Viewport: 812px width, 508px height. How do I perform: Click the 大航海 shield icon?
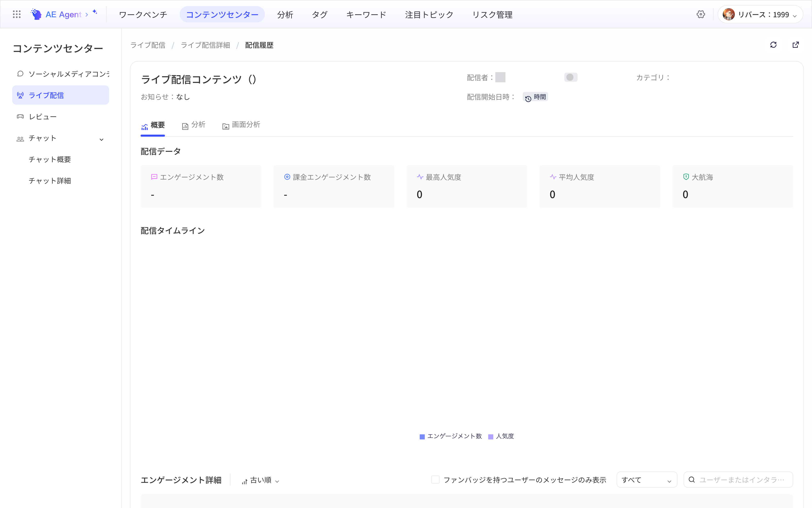click(x=686, y=177)
